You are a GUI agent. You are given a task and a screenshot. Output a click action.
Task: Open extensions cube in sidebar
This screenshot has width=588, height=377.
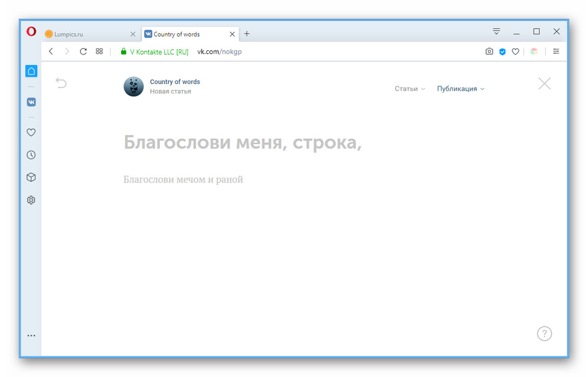point(31,178)
